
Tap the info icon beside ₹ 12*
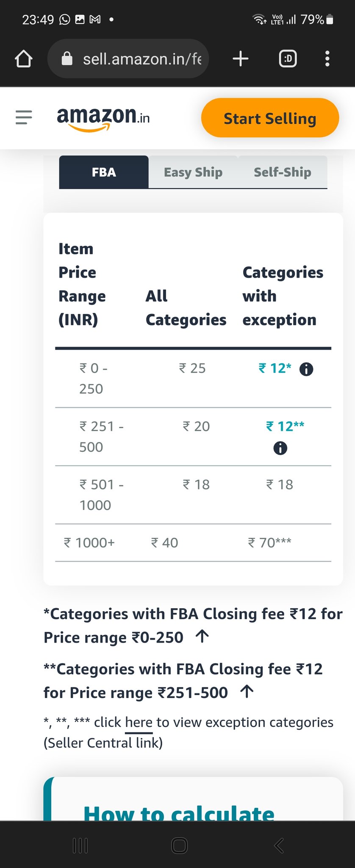pos(306,369)
